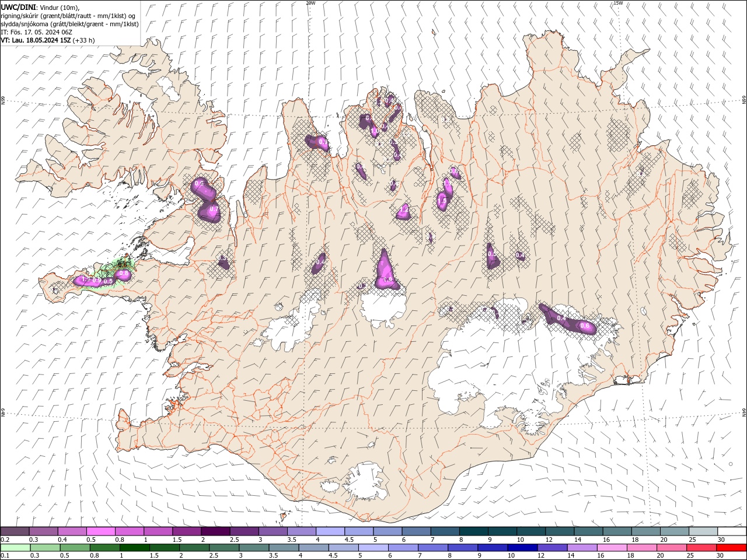Select the pale green swatch labeled 0.1 on the lower scale

pyautogui.click(x=15, y=548)
